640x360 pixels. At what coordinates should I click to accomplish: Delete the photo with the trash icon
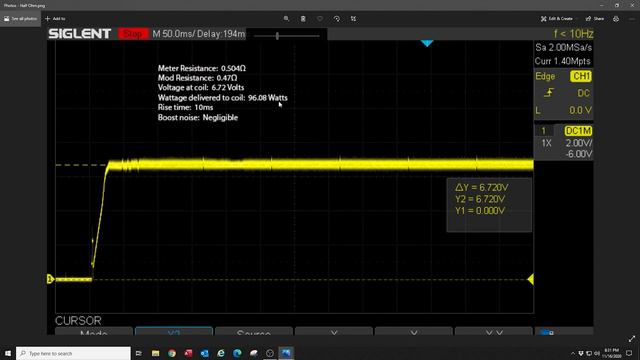coord(303,19)
